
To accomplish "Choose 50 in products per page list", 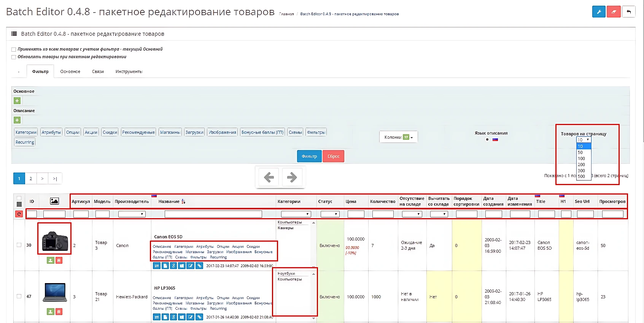I will tap(584, 152).
